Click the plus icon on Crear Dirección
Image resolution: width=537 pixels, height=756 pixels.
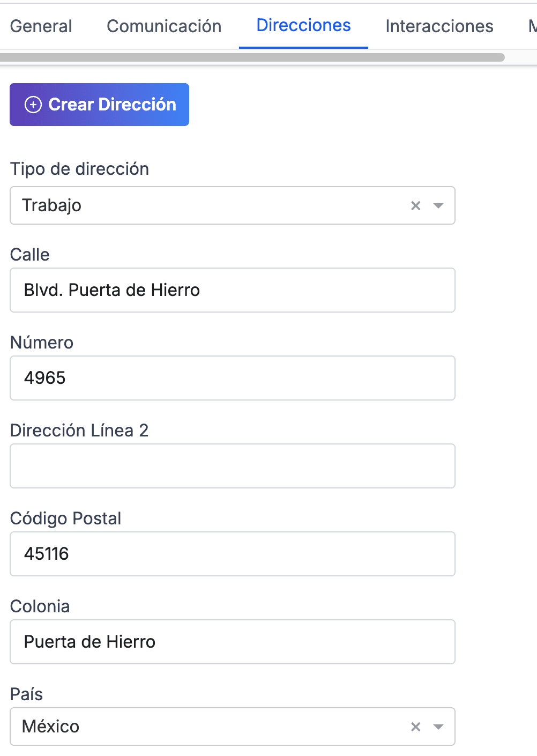[34, 105]
